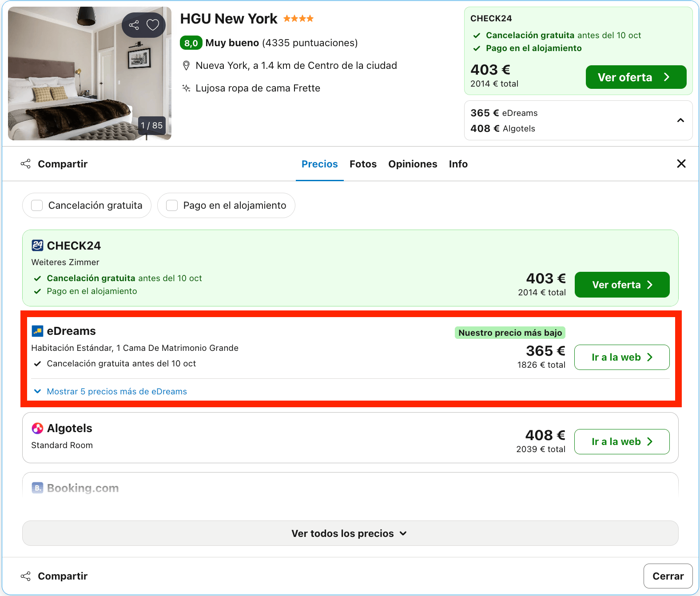The image size is (700, 596).
Task: Click the Booking.com provider name
Action: click(x=83, y=488)
